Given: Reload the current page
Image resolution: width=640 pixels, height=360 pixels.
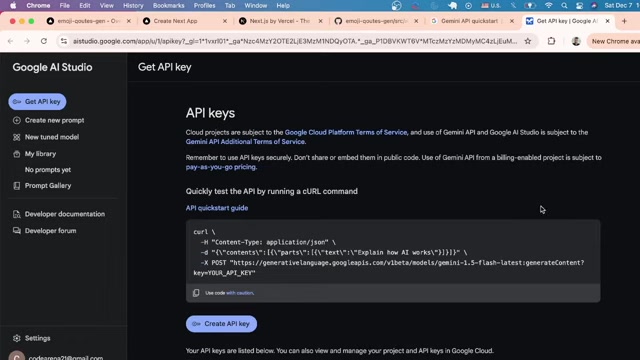Looking at the screenshot, I should 44,41.
